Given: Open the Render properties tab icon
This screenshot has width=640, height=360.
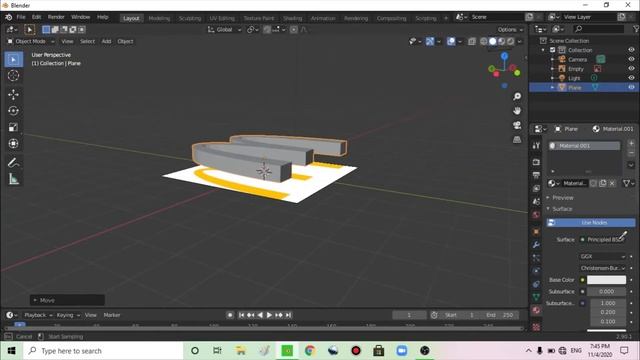Looking at the screenshot, I should [x=536, y=162].
